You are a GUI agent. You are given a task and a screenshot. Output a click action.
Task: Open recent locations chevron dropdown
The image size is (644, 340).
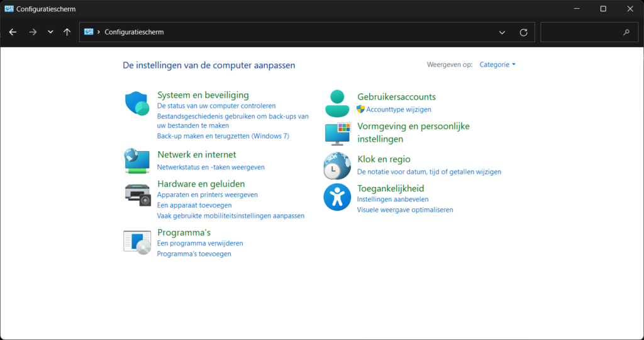coord(50,32)
